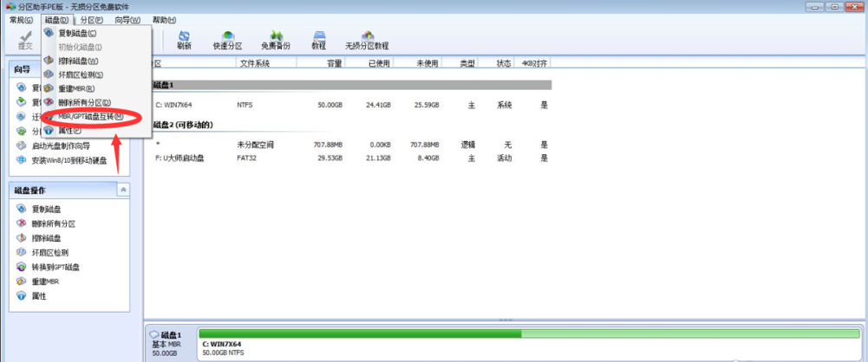Viewport: 868px width, 362px height.
Task: Click the 刷新 (refresh) toolbar icon
Action: [x=184, y=40]
